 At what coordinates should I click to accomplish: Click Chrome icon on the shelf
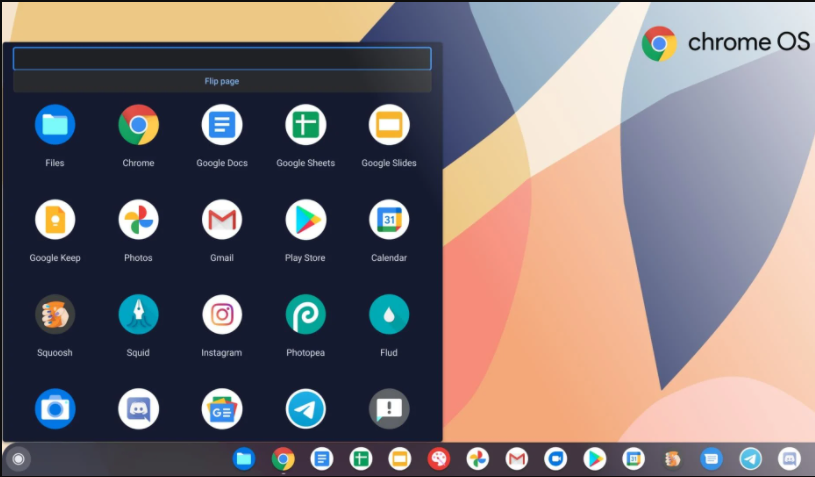tap(283, 459)
